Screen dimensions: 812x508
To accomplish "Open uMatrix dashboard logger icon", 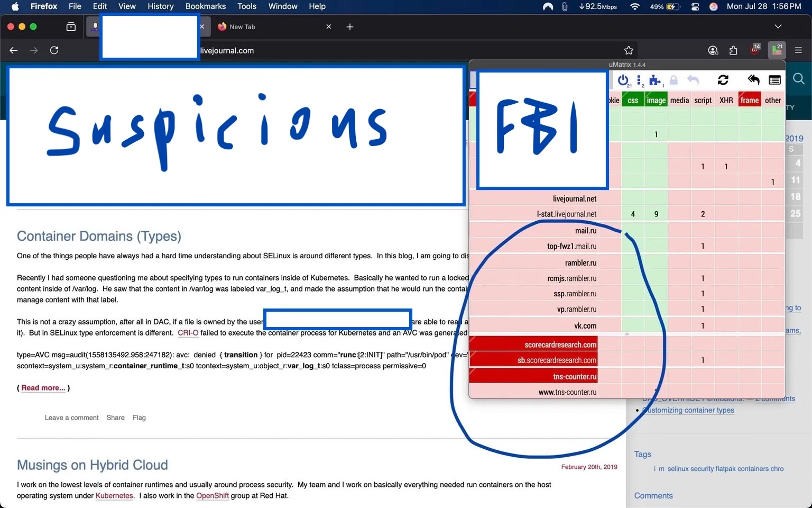I will [x=774, y=80].
